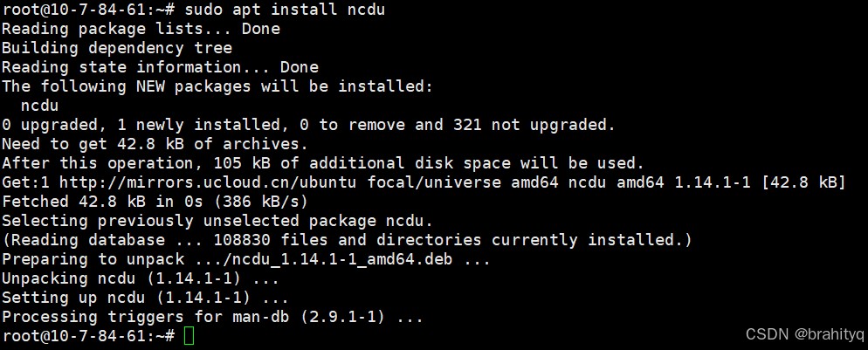This screenshot has height=350, width=868.
Task: Click the 'Reading package lists... Done' line
Action: point(141,29)
